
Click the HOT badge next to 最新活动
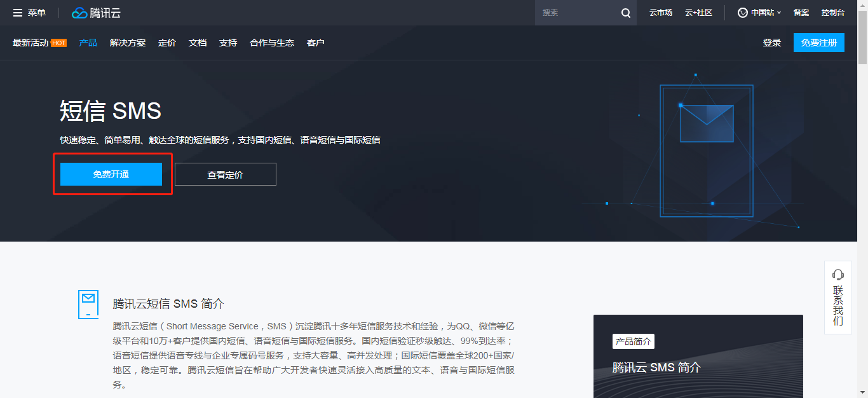tap(58, 43)
